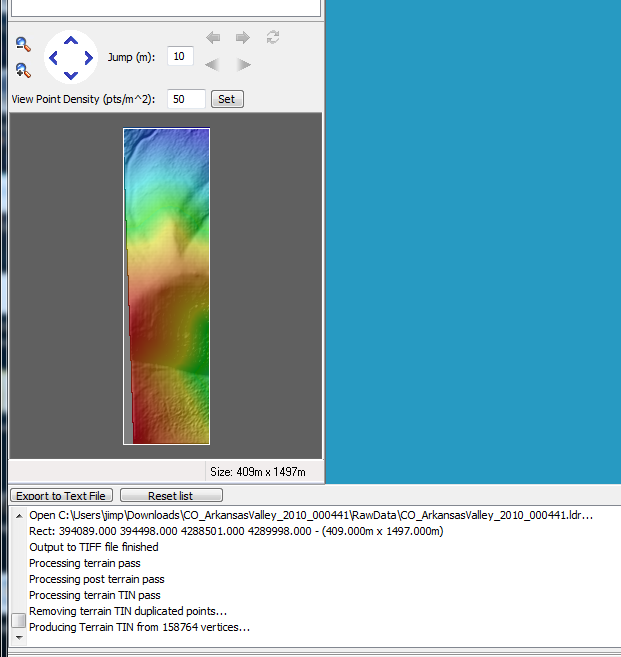Pan the view right with right arrow
The image size is (621, 657).
88,57
